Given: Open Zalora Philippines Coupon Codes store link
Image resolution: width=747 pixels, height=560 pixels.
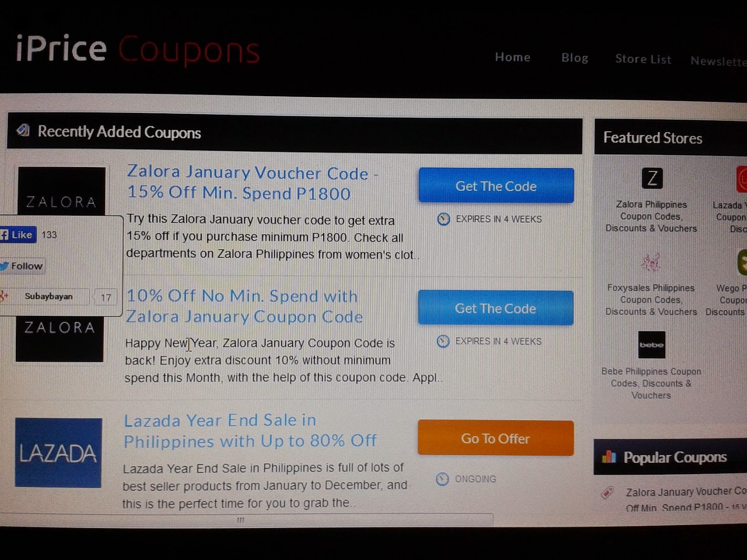Looking at the screenshot, I should (651, 217).
